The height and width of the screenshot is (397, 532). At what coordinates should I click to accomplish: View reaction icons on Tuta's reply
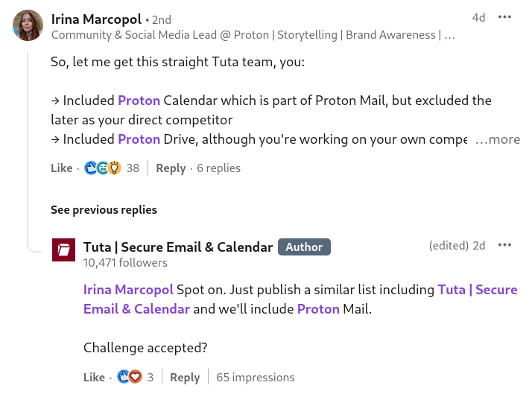[x=129, y=378]
